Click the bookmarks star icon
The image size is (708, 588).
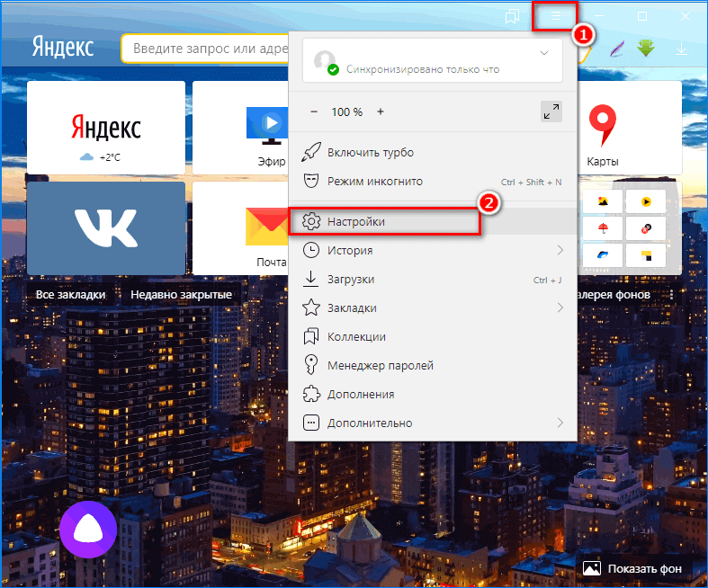tap(311, 307)
